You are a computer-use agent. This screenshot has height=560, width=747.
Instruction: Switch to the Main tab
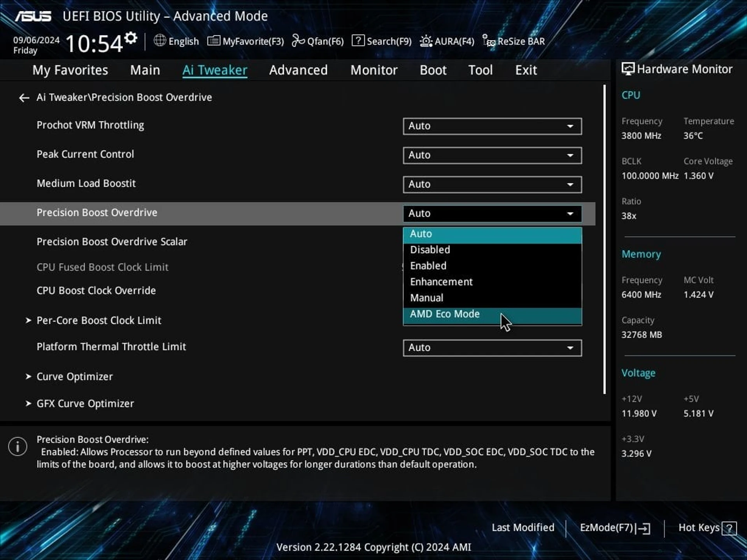[145, 70]
